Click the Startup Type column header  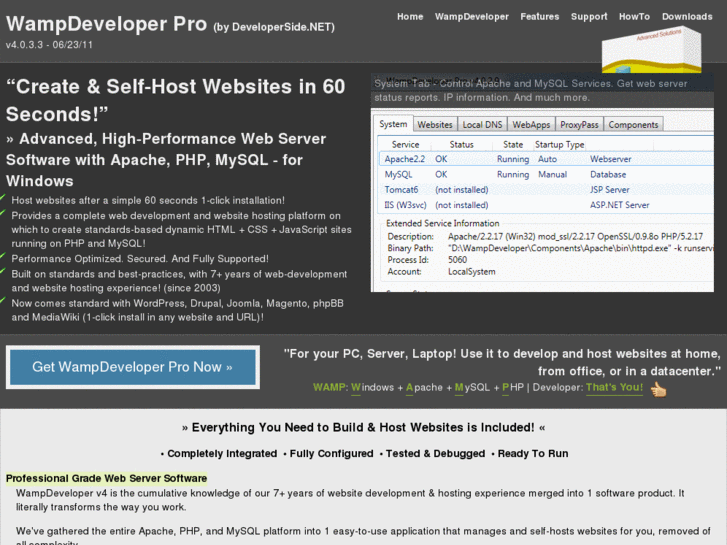coord(560,145)
